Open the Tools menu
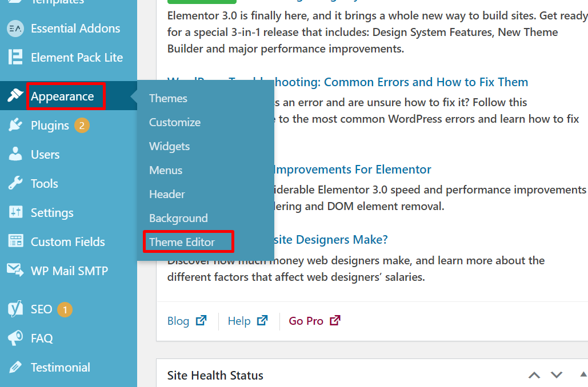This screenshot has width=588, height=387. point(69,184)
